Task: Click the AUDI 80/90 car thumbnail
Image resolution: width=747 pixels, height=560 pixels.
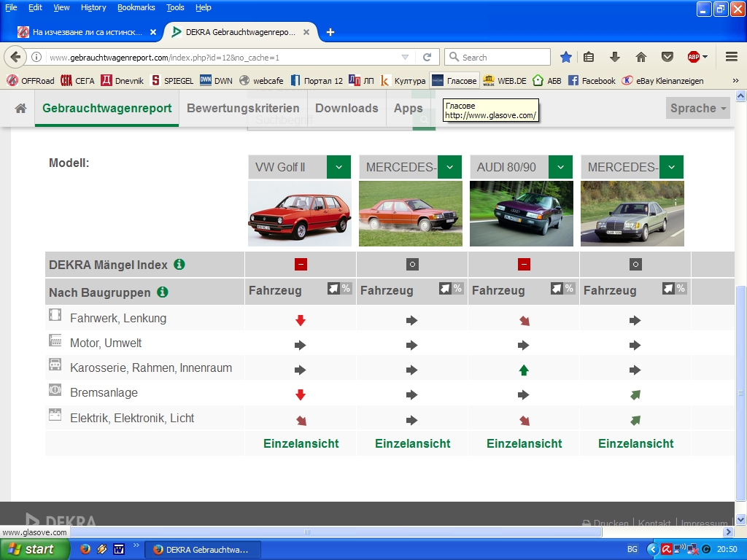Action: tap(521, 214)
